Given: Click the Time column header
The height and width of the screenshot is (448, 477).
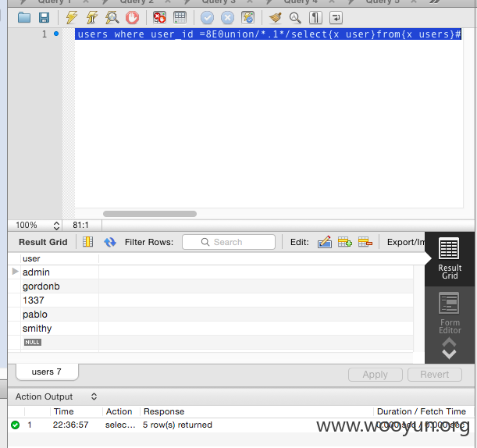Looking at the screenshot, I should click(63, 411).
